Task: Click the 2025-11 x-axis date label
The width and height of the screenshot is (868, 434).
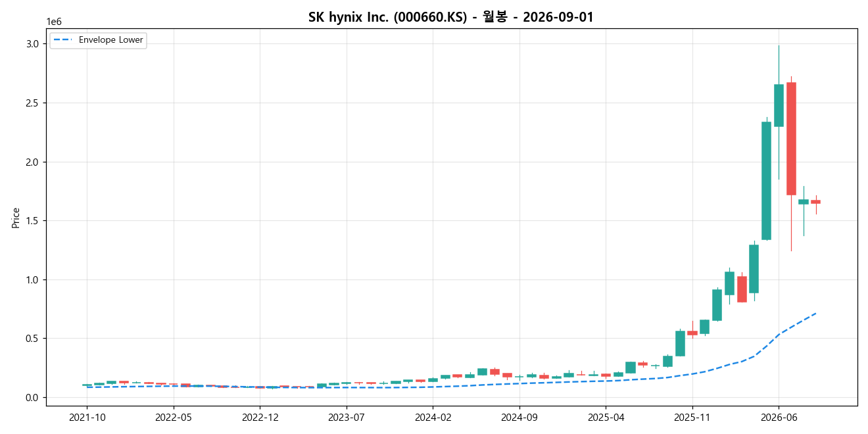Action: click(692, 417)
